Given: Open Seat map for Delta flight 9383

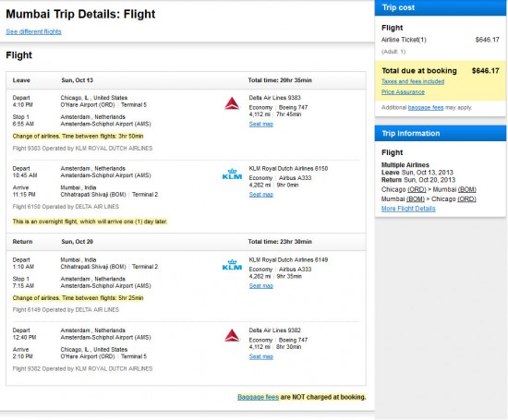Looking at the screenshot, I should click(261, 124).
